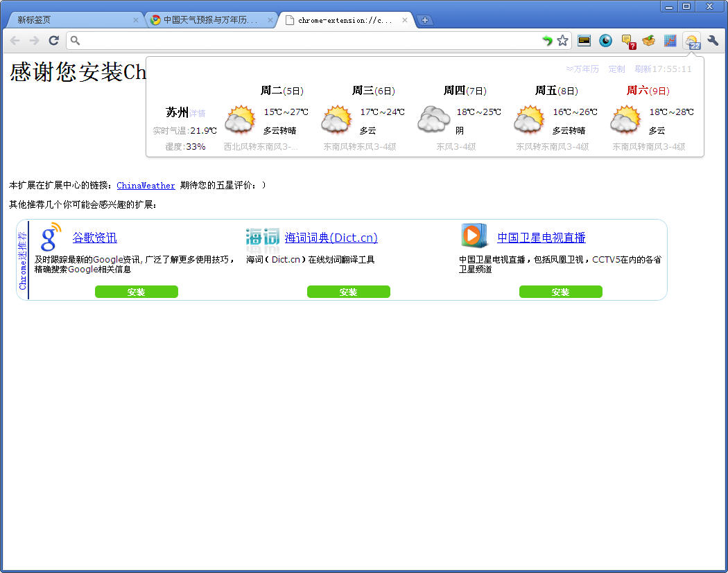Click the browser back arrow
This screenshot has width=728, height=573.
(x=15, y=41)
